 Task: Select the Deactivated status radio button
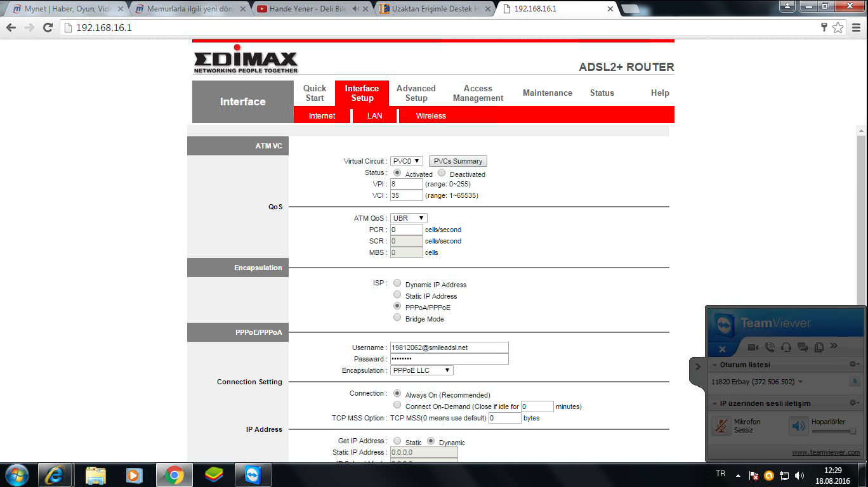point(442,172)
